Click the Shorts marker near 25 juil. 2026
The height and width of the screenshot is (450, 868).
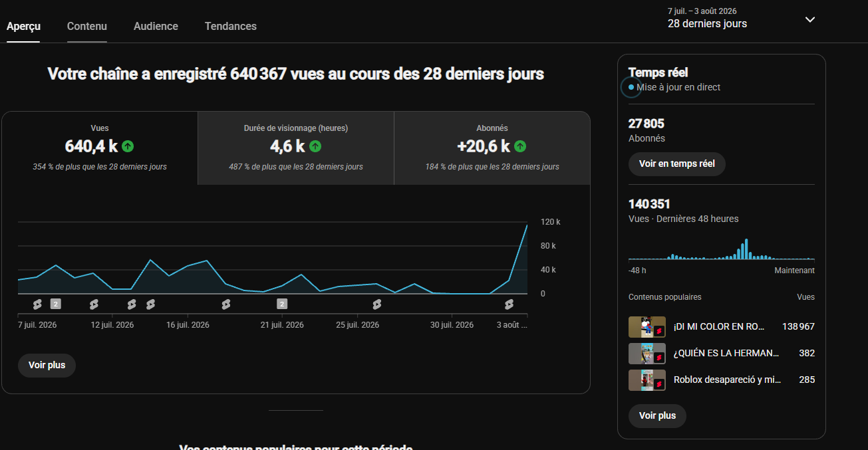click(377, 304)
